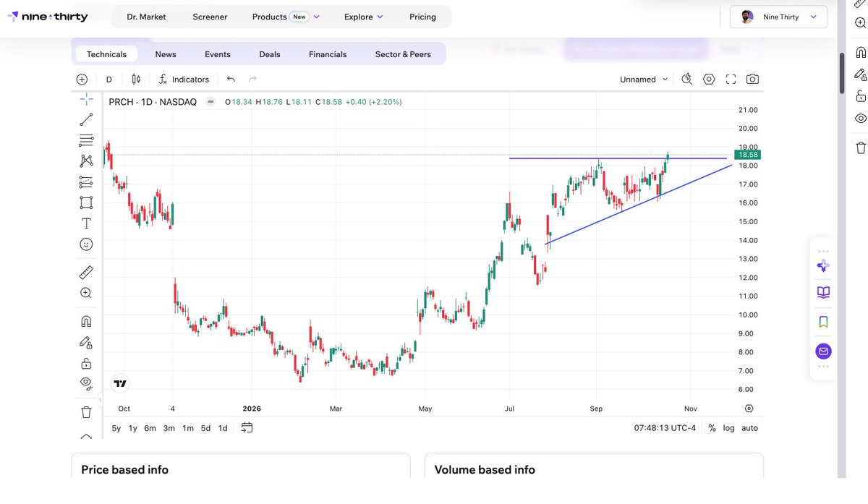868x504 pixels.
Task: Click the green bookmark icon in floating panel
Action: pos(823,322)
